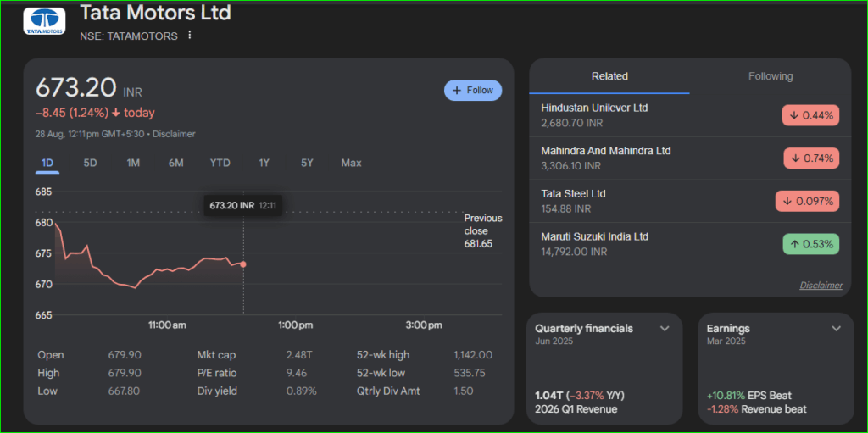
Task: Click the chart data point at 12:11
Action: pos(243,264)
